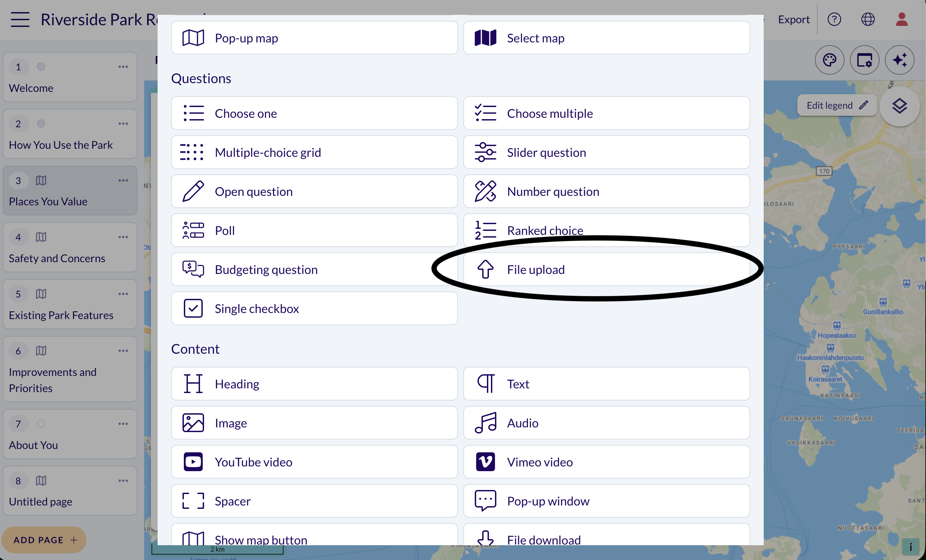Open options menu for Safety and Concerns

pos(123,237)
